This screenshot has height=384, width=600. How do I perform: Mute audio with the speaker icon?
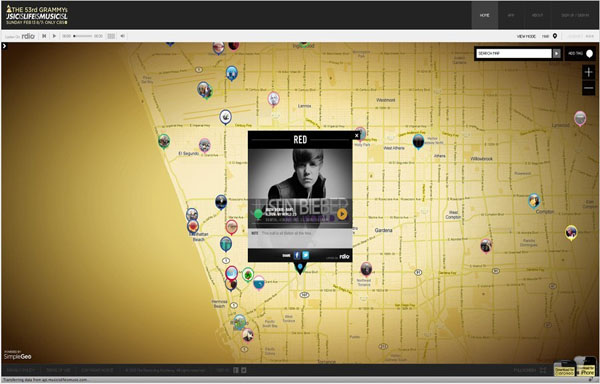[122, 36]
